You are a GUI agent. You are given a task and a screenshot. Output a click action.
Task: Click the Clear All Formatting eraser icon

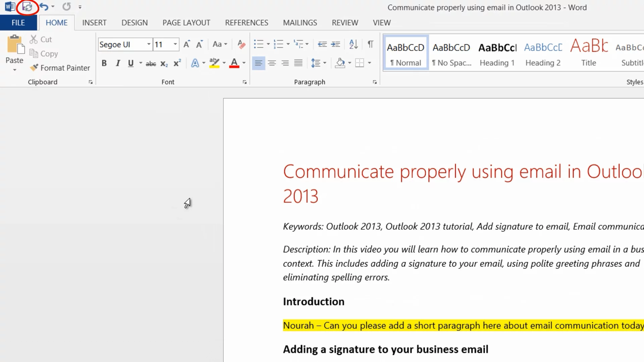click(241, 44)
